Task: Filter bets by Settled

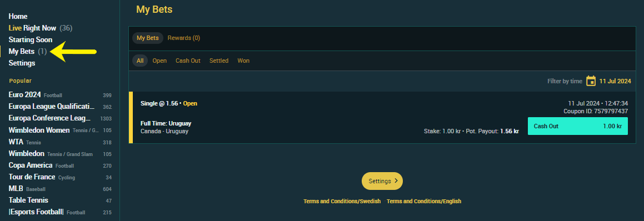Action: click(x=219, y=61)
